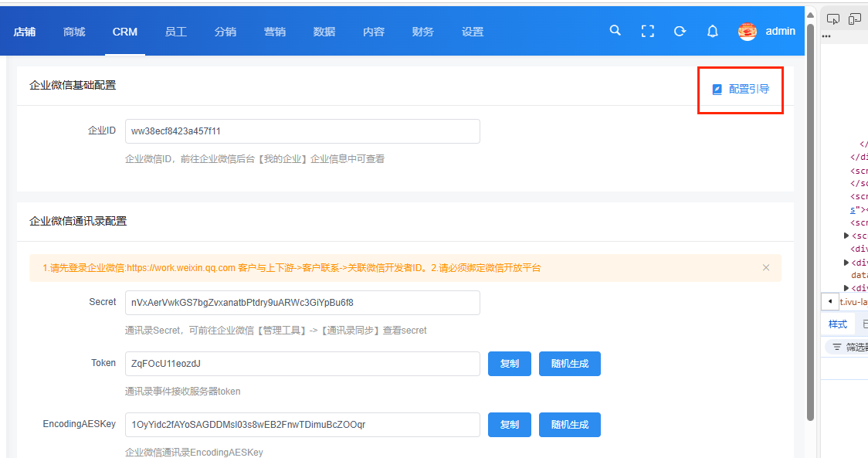
Task: Click the filter icon in DevTools styles
Action: tap(836, 348)
